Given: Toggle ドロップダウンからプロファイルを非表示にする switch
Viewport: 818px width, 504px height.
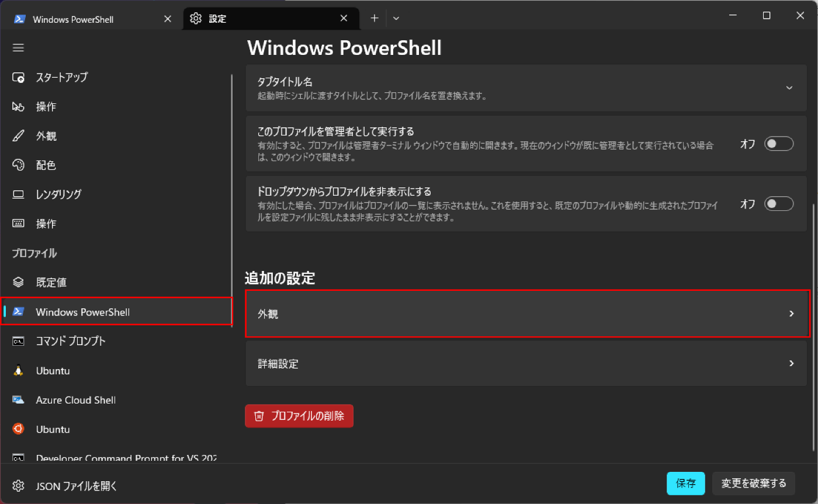Looking at the screenshot, I should (x=779, y=203).
